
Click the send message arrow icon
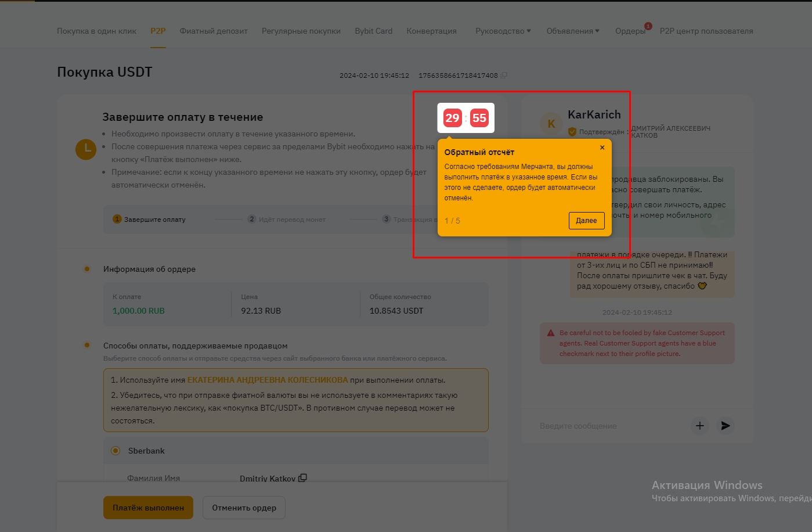725,426
